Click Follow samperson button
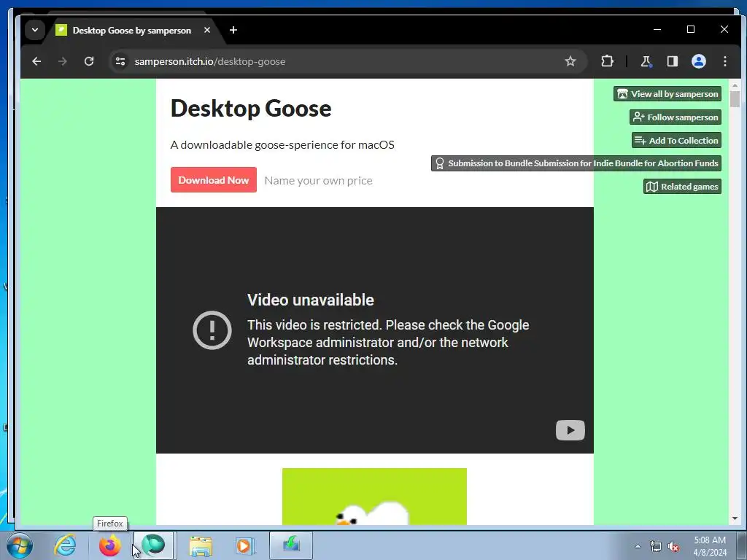The image size is (747, 560). tap(676, 117)
